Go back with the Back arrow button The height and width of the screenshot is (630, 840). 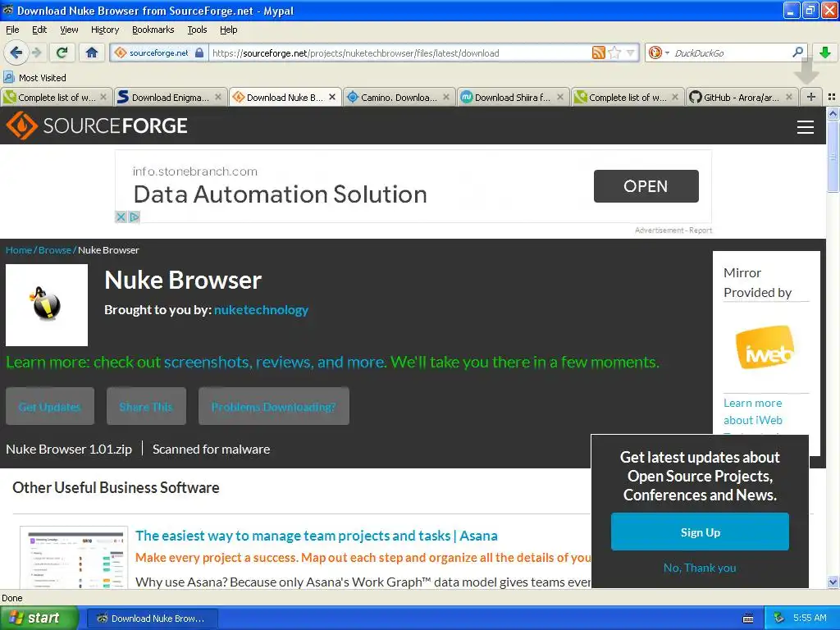coord(16,52)
